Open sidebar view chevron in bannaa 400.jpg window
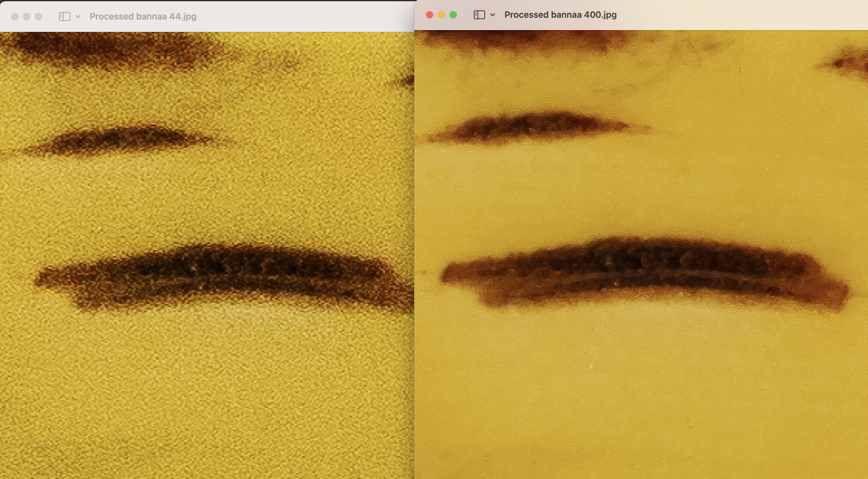The width and height of the screenshot is (868, 479). 492,15
